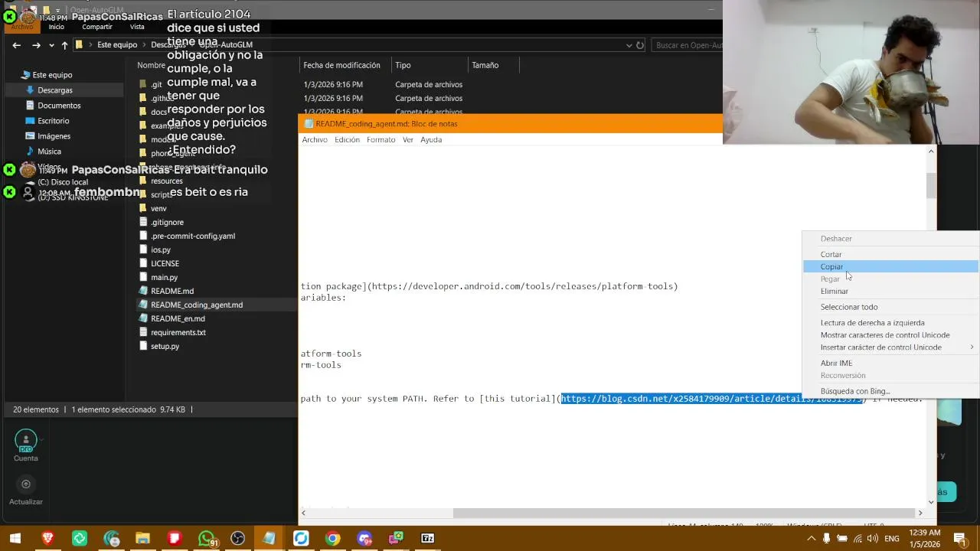Open WhatsApp from taskbar
The image size is (980, 551).
[x=206, y=539]
